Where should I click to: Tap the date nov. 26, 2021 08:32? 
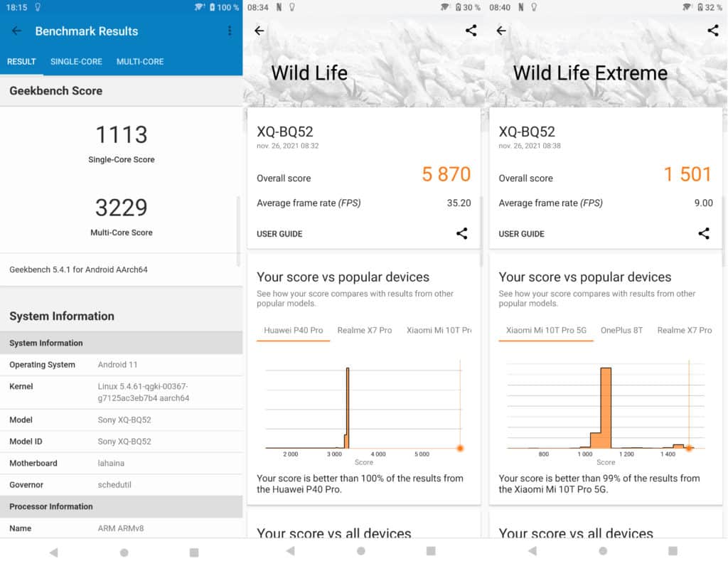tap(288, 146)
